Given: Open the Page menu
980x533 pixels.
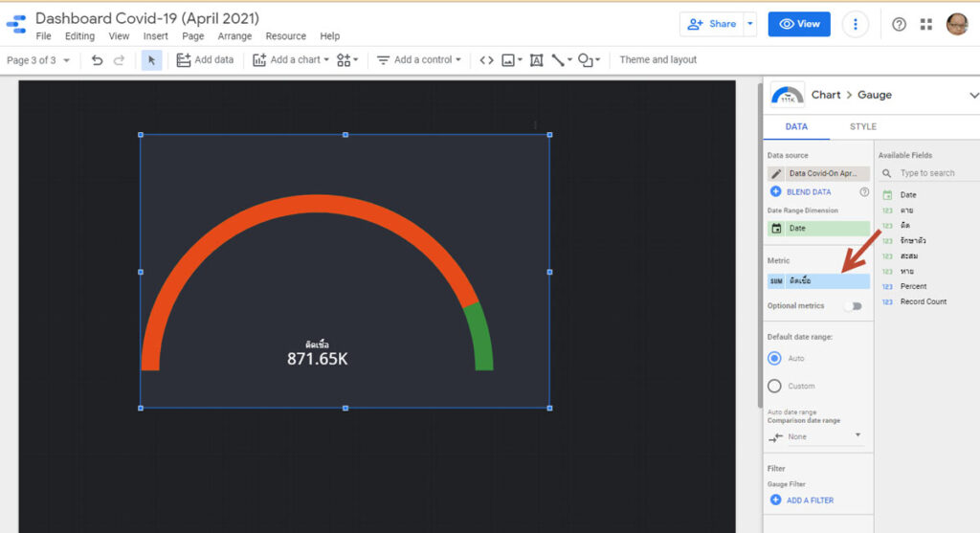Looking at the screenshot, I should [x=193, y=36].
